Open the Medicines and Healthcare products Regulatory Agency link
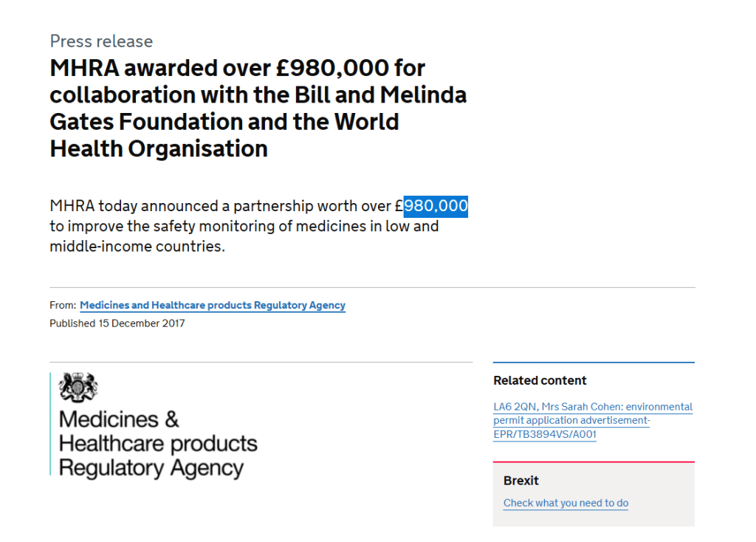This screenshot has width=756, height=542. [x=213, y=305]
